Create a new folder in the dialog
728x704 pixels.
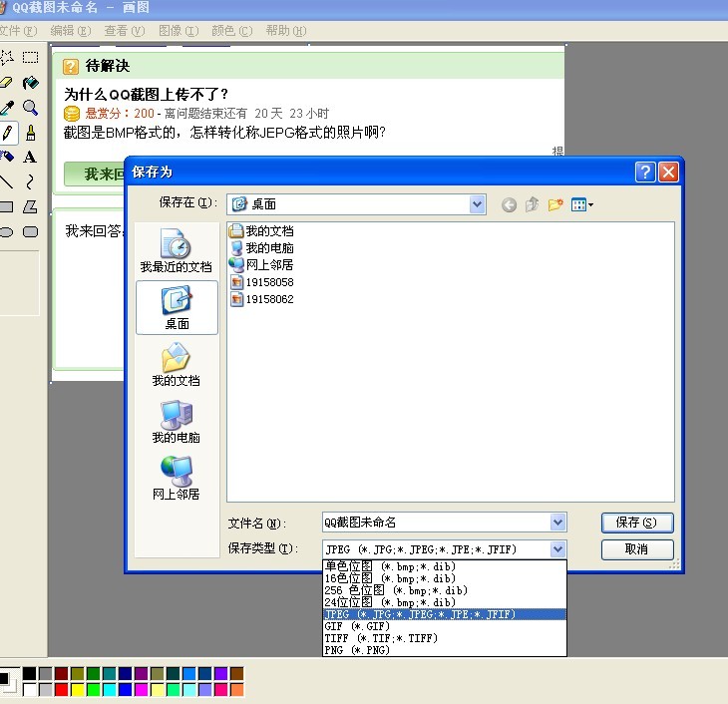tap(555, 204)
